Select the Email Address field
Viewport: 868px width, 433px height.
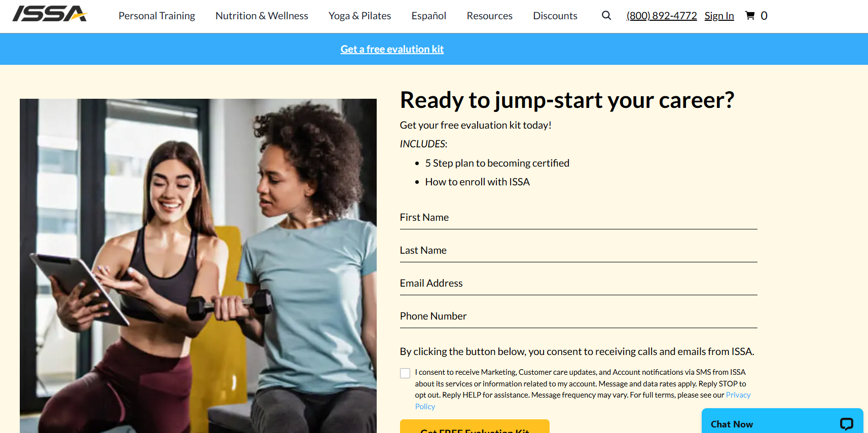pos(578,284)
